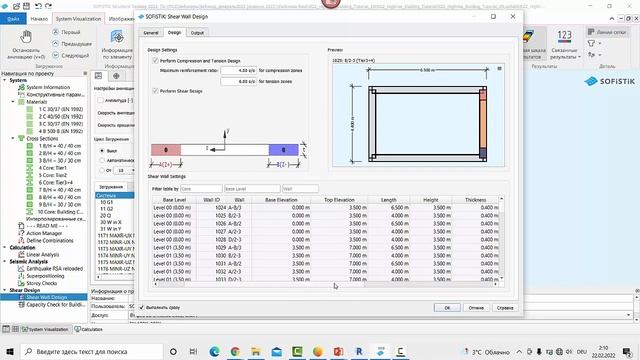640x360 pixels.
Task: Click the undo icon in title bar
Action: pyautogui.click(x=38, y=6)
